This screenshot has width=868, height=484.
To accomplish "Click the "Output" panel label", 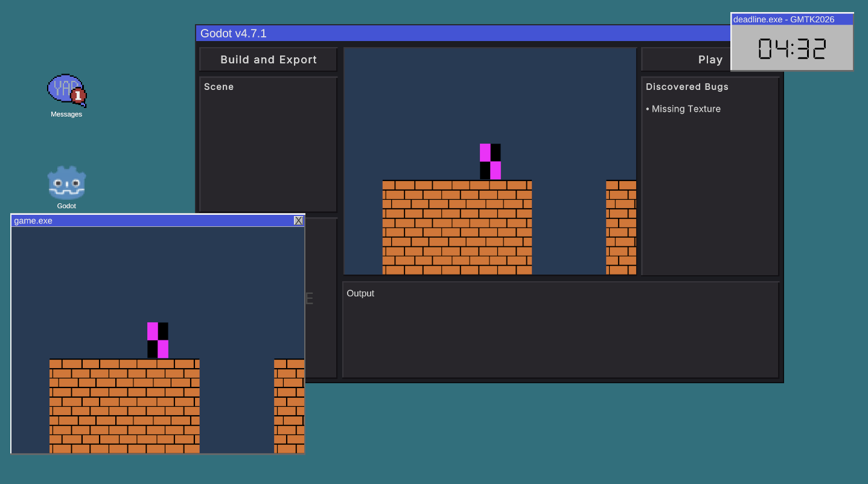I will coord(360,293).
